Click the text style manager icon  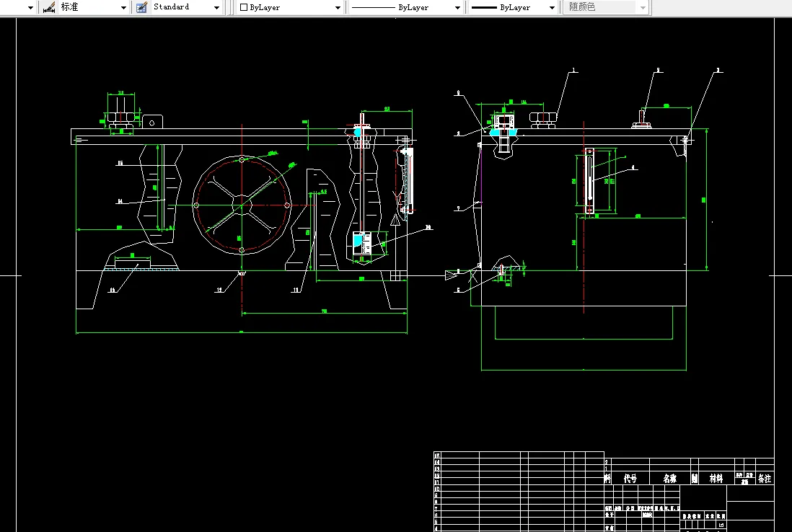(x=142, y=8)
